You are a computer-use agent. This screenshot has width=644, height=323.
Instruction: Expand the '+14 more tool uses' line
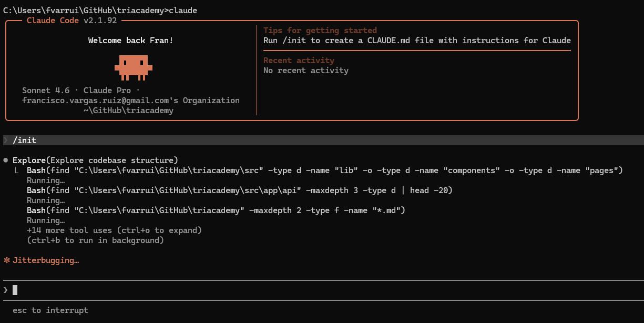pos(114,230)
